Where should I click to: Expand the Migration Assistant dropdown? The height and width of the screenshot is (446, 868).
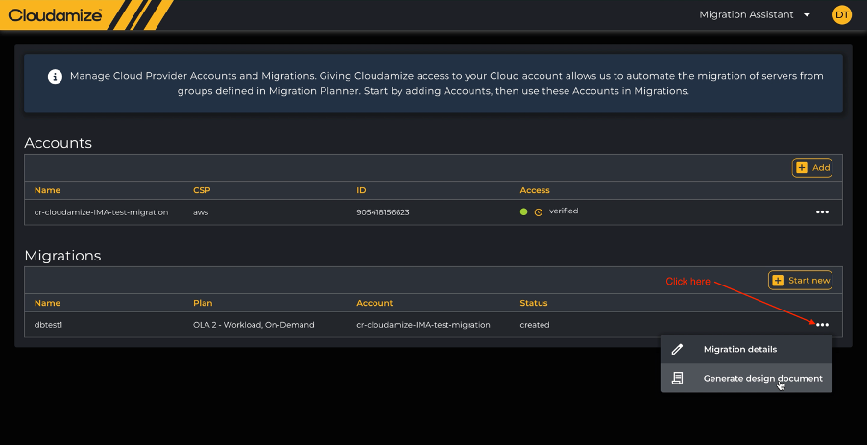755,14
